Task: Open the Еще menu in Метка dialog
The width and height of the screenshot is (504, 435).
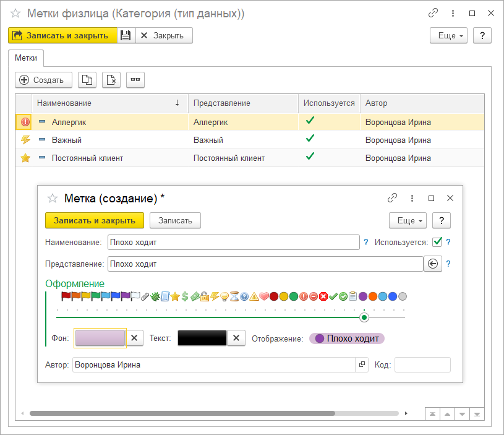Action: click(408, 220)
